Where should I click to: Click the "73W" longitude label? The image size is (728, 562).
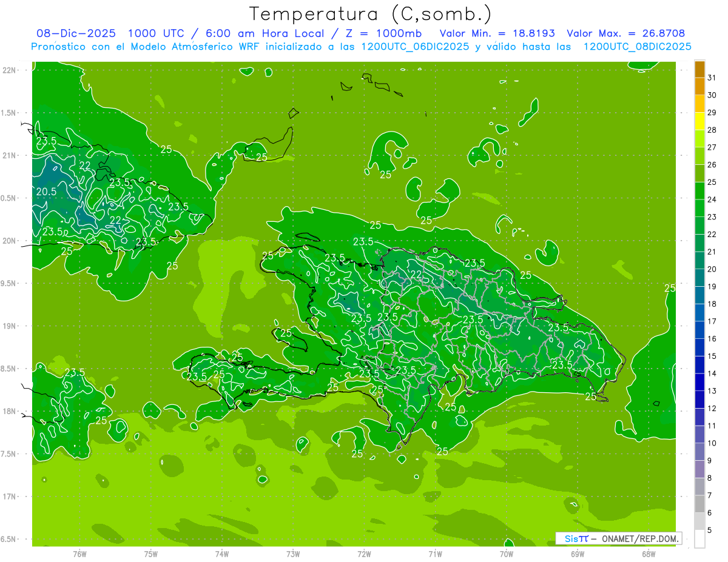tap(293, 554)
